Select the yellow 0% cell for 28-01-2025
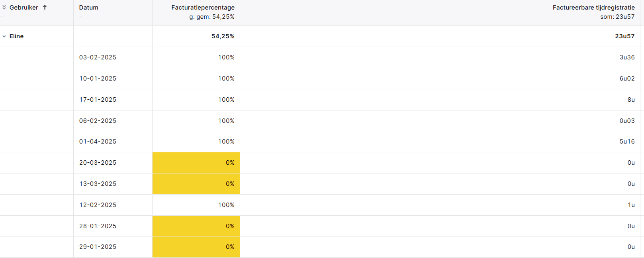This screenshot has height=258, width=644. [x=196, y=226]
